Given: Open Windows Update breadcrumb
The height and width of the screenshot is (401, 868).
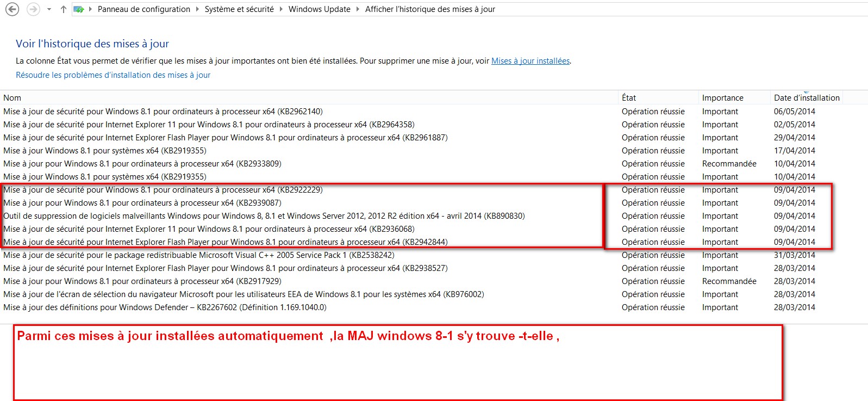Looking at the screenshot, I should 320,9.
